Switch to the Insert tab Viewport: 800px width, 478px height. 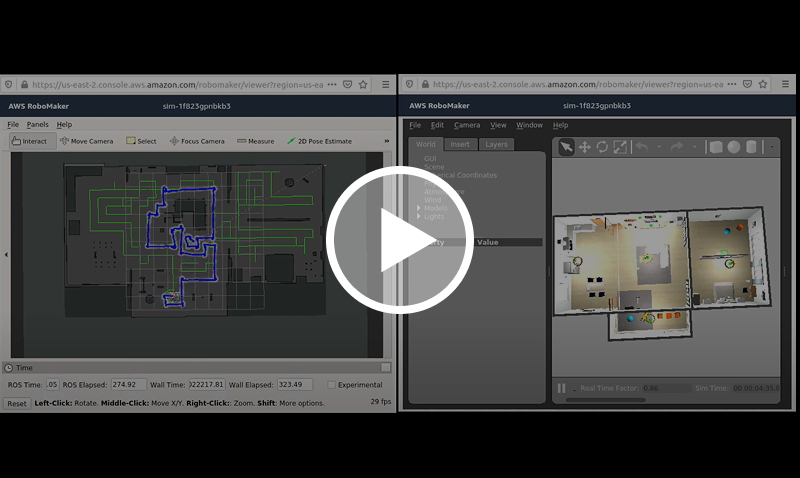pos(460,144)
